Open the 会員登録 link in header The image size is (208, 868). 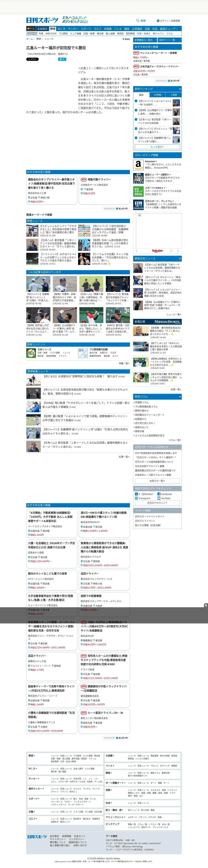point(175,21)
